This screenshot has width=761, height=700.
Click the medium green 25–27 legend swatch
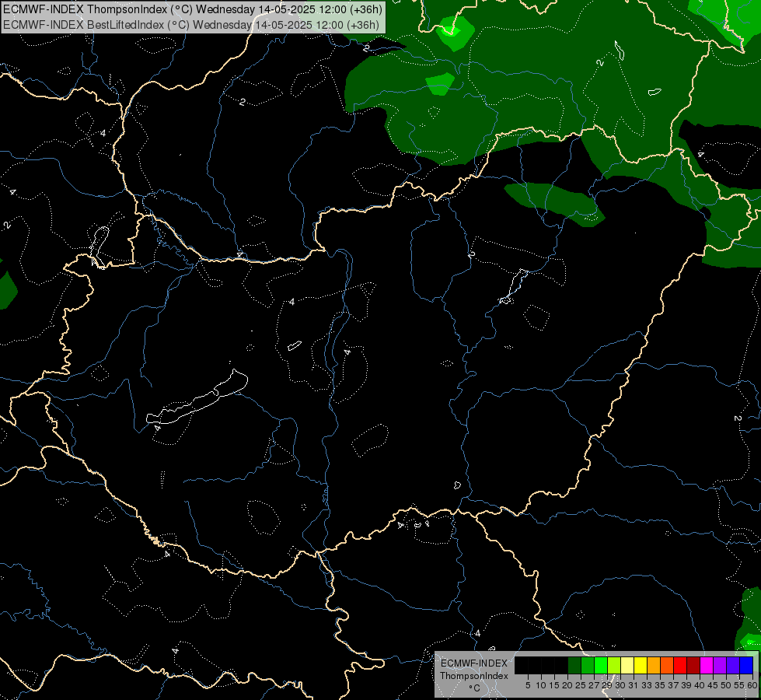(588, 665)
